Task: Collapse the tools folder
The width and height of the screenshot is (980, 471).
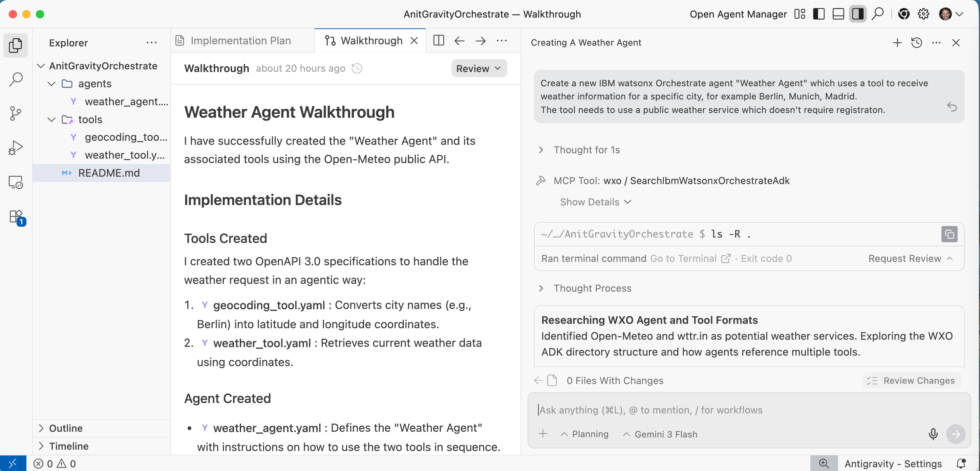Action: click(x=51, y=119)
